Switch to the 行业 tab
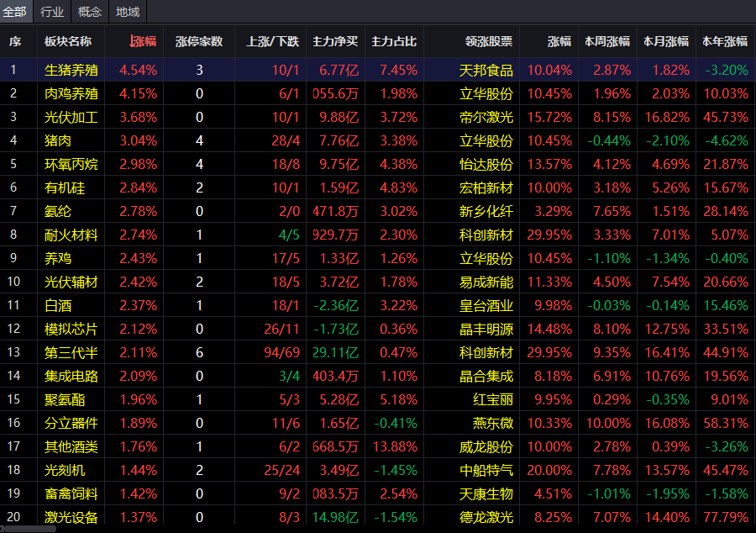The width and height of the screenshot is (756, 533). pos(52,12)
